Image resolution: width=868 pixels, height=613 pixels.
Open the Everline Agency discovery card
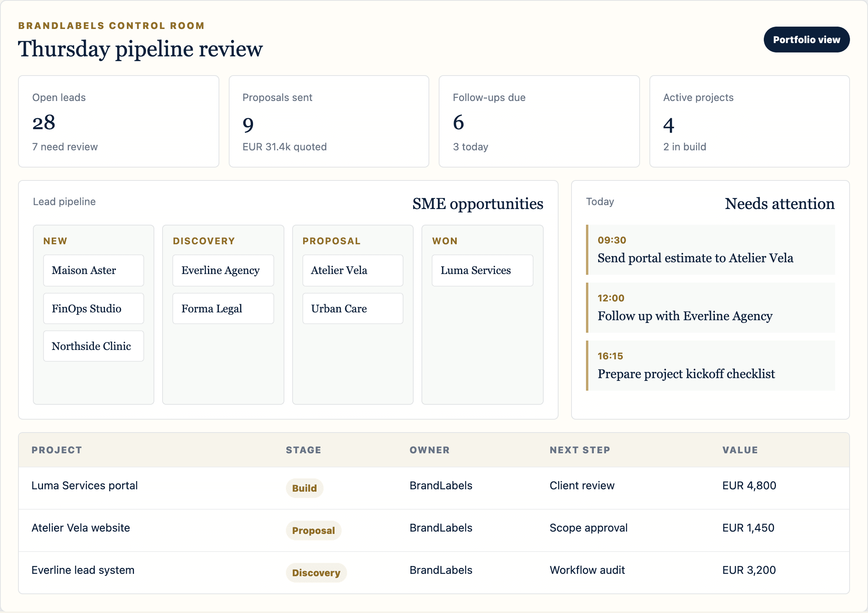(x=223, y=270)
